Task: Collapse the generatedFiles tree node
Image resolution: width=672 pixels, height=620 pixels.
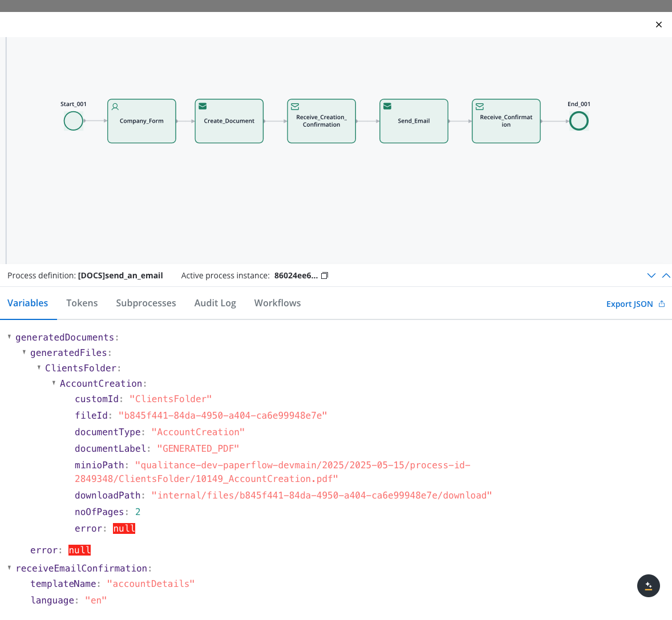Action: tap(24, 352)
